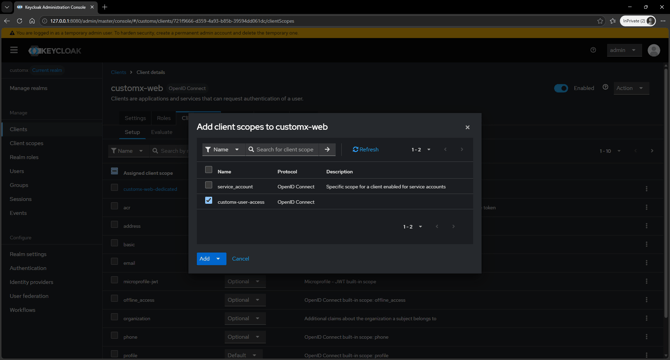Open Identity providers in sidebar

31,282
